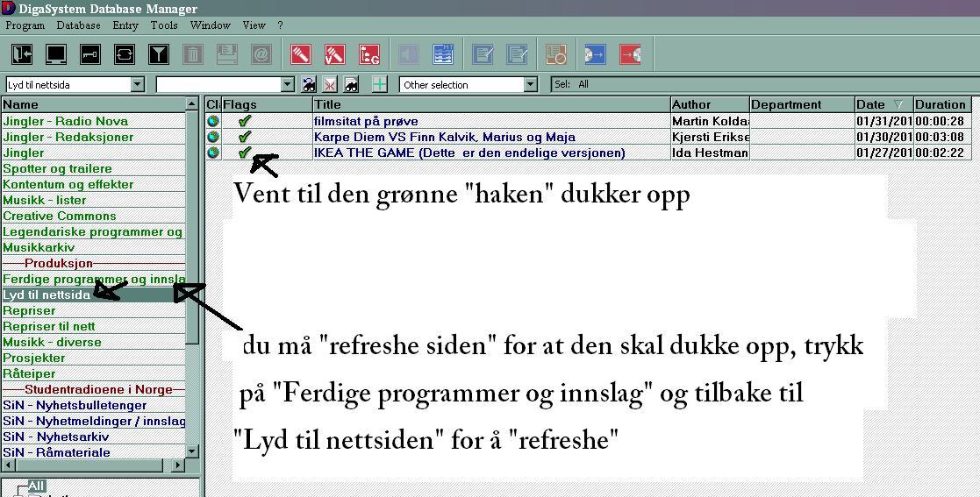Click the first red microphone record icon
The image size is (980, 497).
[301, 54]
